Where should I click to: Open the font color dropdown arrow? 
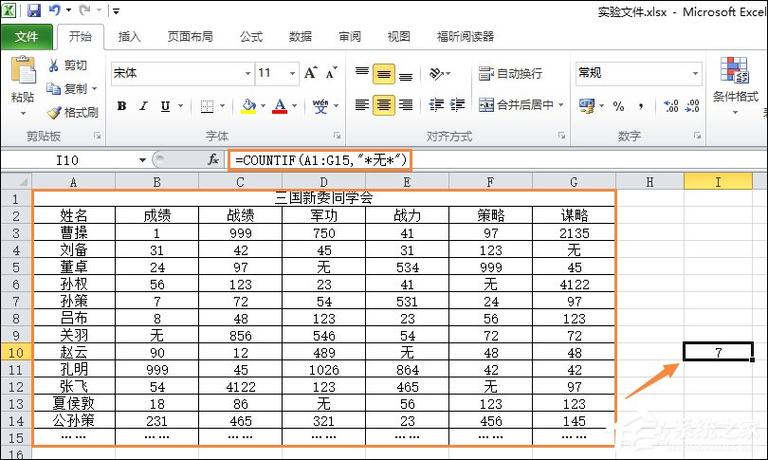(x=294, y=106)
